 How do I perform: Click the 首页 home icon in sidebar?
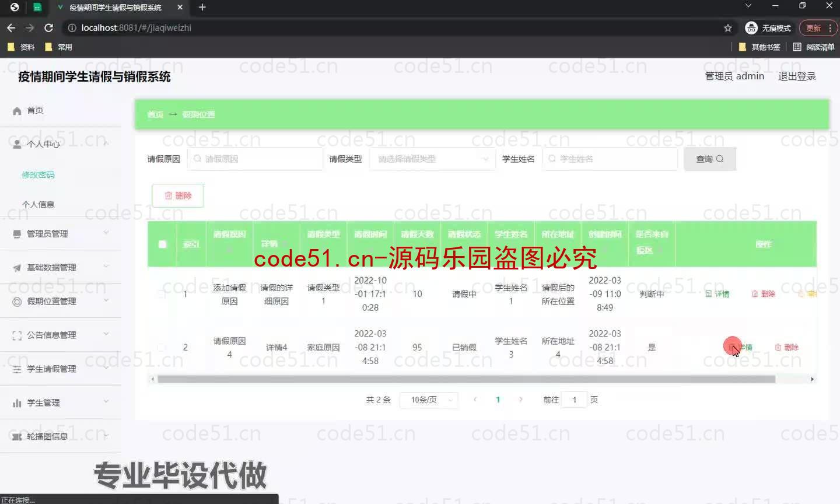click(17, 111)
